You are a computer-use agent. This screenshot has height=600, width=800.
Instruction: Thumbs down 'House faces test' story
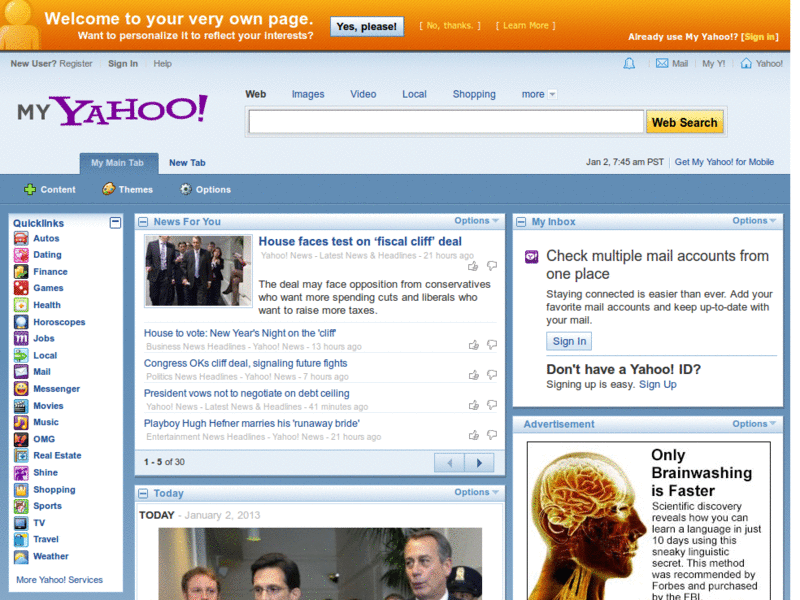(492, 266)
